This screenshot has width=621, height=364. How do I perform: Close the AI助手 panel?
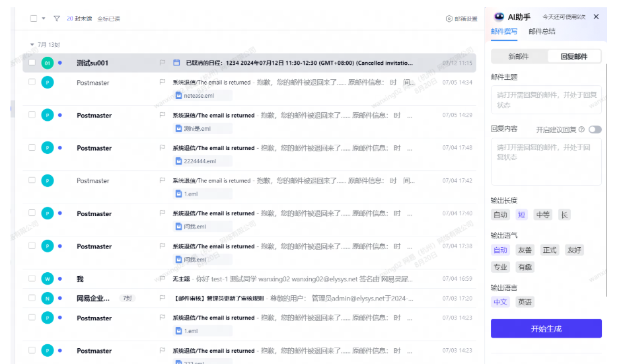(x=596, y=17)
